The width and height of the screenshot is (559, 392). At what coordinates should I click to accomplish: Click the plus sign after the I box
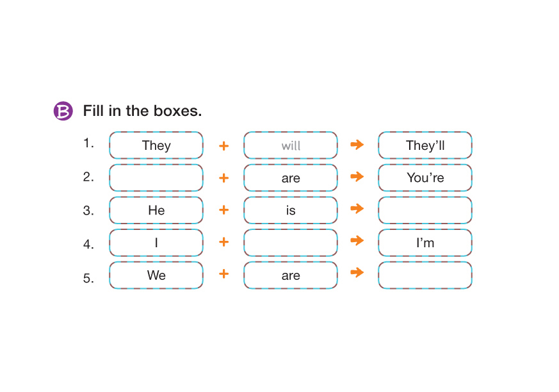pyautogui.click(x=223, y=241)
